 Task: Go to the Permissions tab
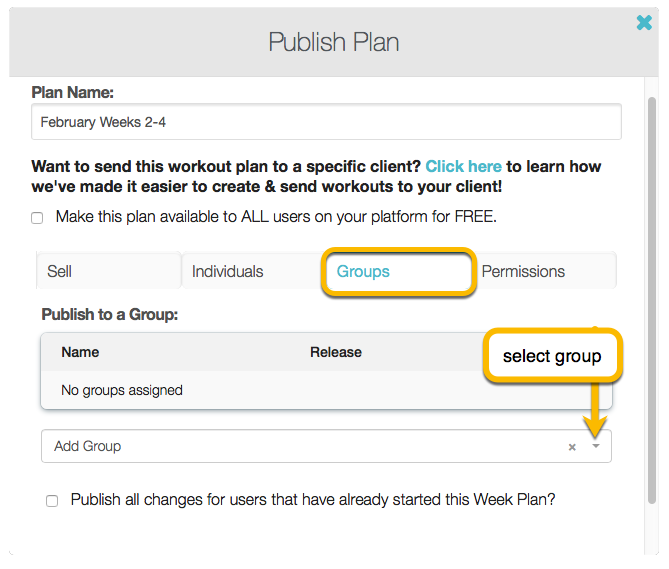tap(523, 271)
